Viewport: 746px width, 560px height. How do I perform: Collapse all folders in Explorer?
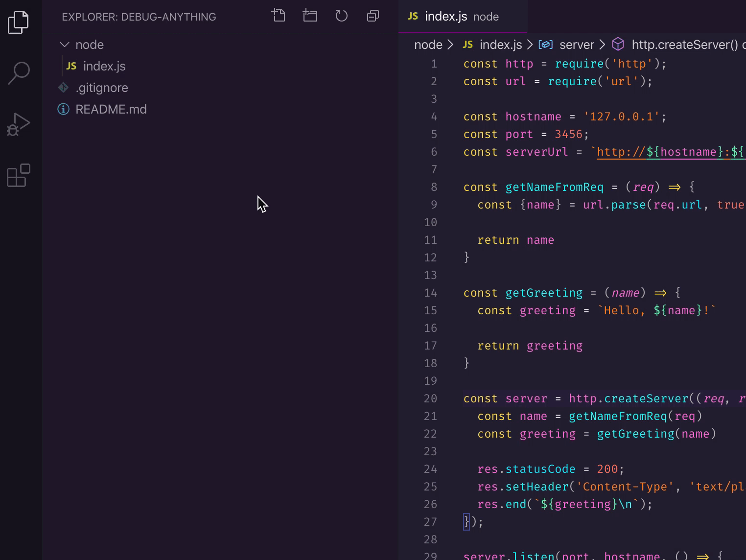pyautogui.click(x=373, y=16)
